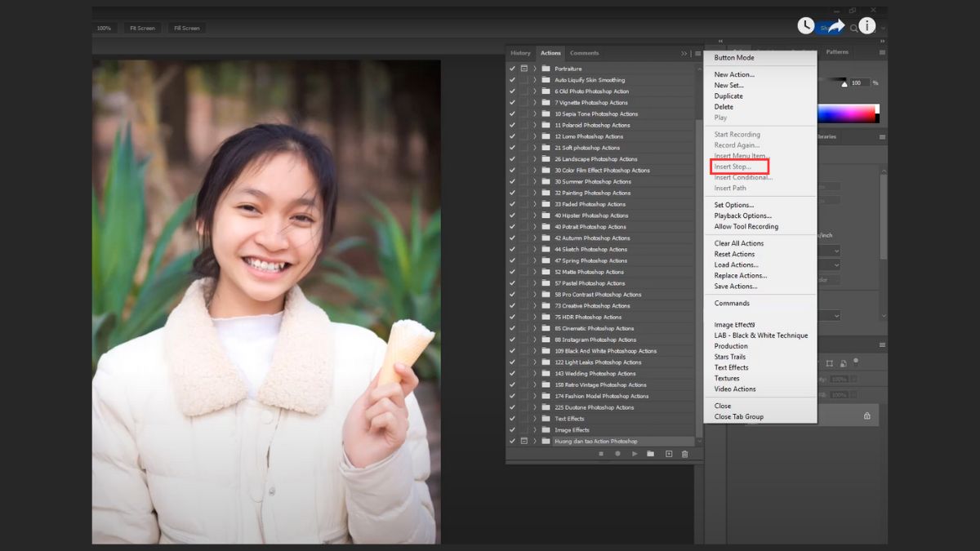
Task: Open the info icon at top right
Action: click(866, 26)
